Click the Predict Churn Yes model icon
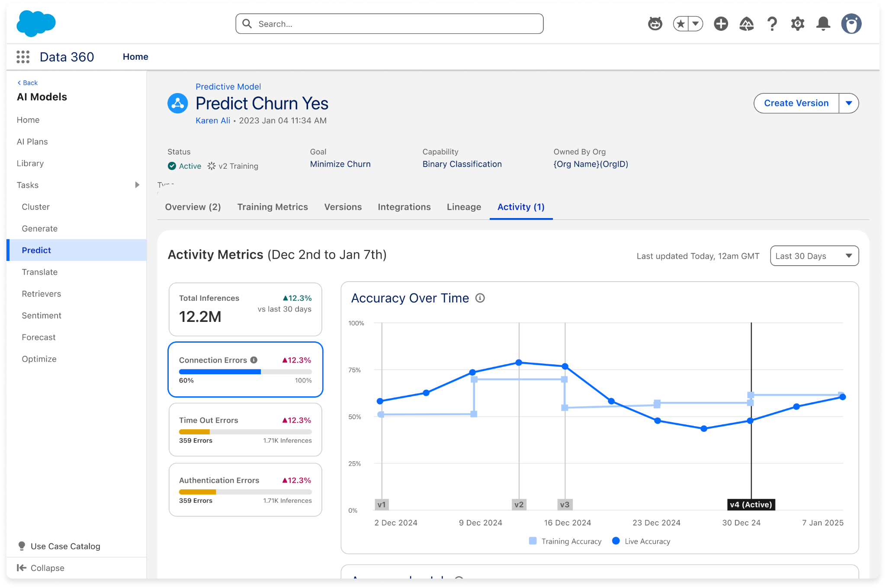Screen dimensions: 886x588 click(x=177, y=103)
